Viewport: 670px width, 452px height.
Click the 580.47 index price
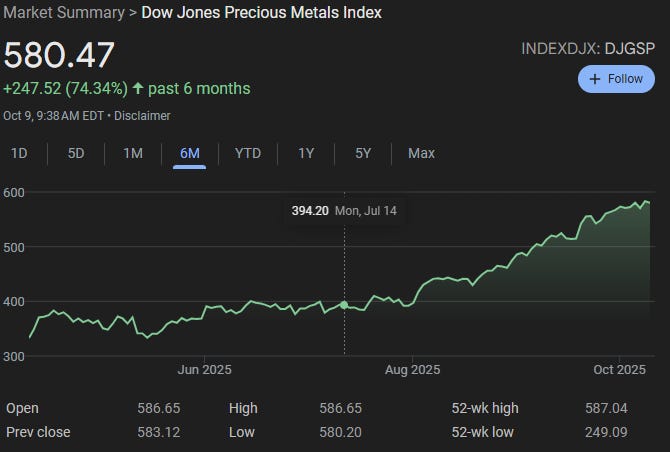click(x=59, y=55)
